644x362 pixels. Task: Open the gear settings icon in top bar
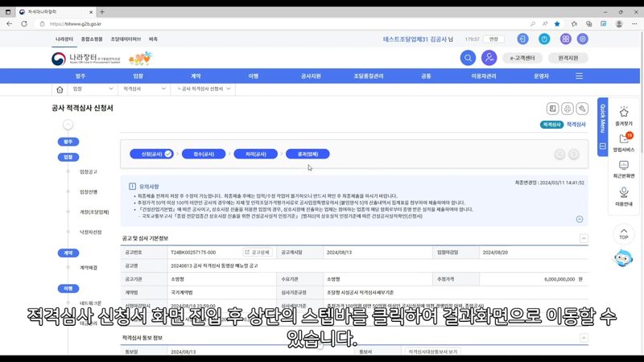coord(582,39)
